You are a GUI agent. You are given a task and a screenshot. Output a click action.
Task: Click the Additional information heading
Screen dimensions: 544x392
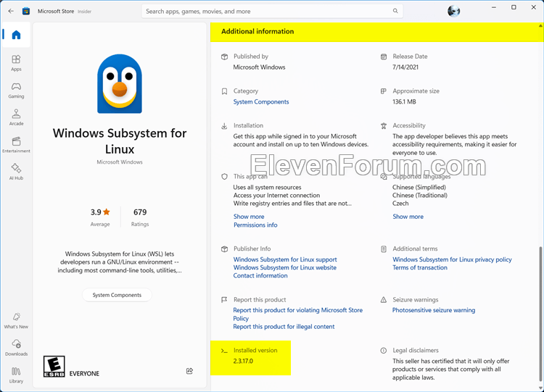pos(257,32)
